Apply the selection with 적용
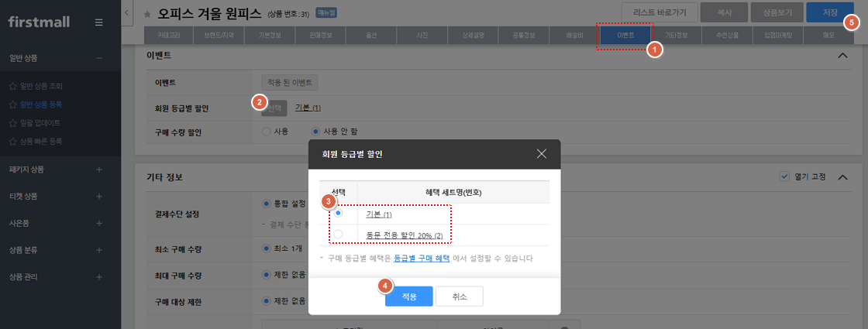The width and height of the screenshot is (868, 329). [408, 296]
